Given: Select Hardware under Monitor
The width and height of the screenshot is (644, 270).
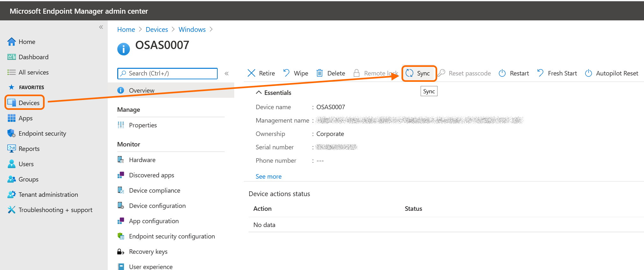Looking at the screenshot, I should click(x=142, y=160).
